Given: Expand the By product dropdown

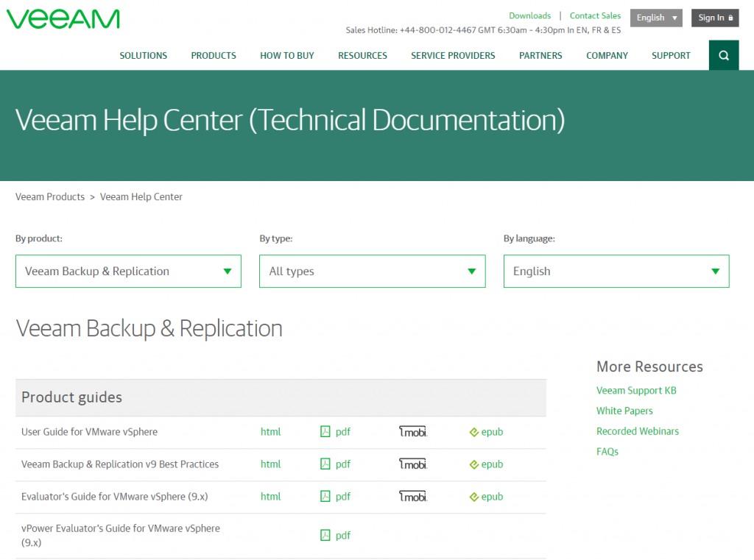Looking at the screenshot, I should (x=128, y=271).
